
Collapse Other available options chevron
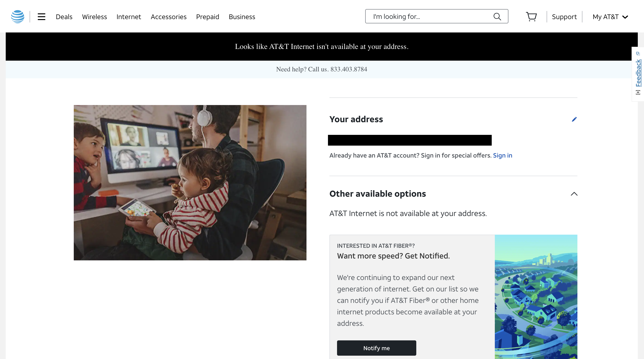click(x=574, y=194)
